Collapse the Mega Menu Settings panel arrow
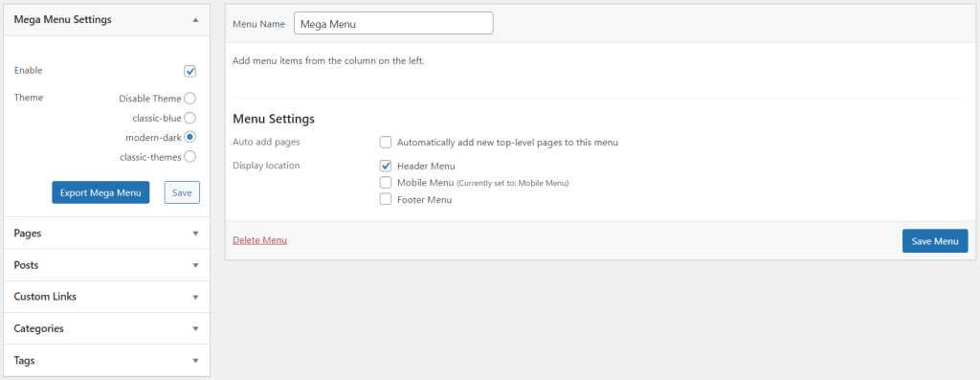The width and height of the screenshot is (980, 380). pyautogui.click(x=195, y=20)
